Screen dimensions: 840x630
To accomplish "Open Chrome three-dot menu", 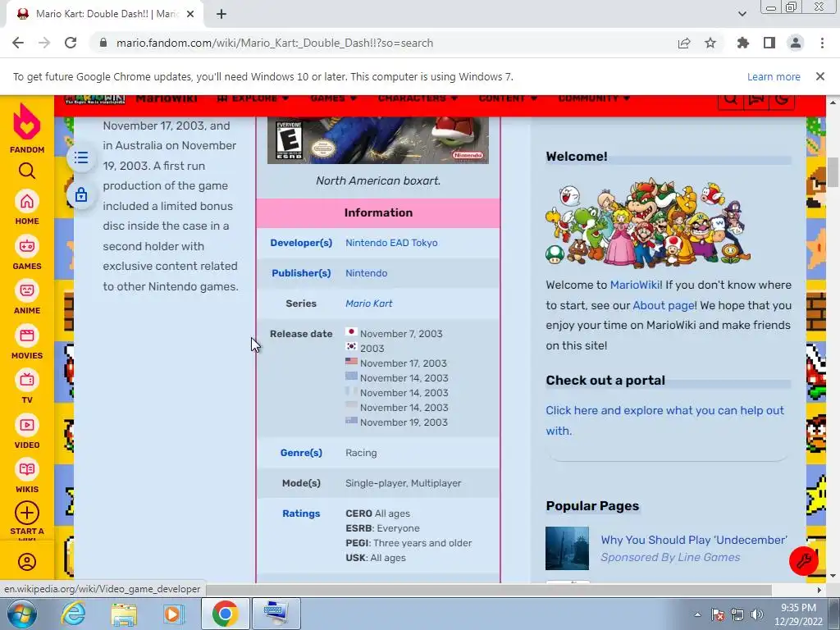I will 822,43.
